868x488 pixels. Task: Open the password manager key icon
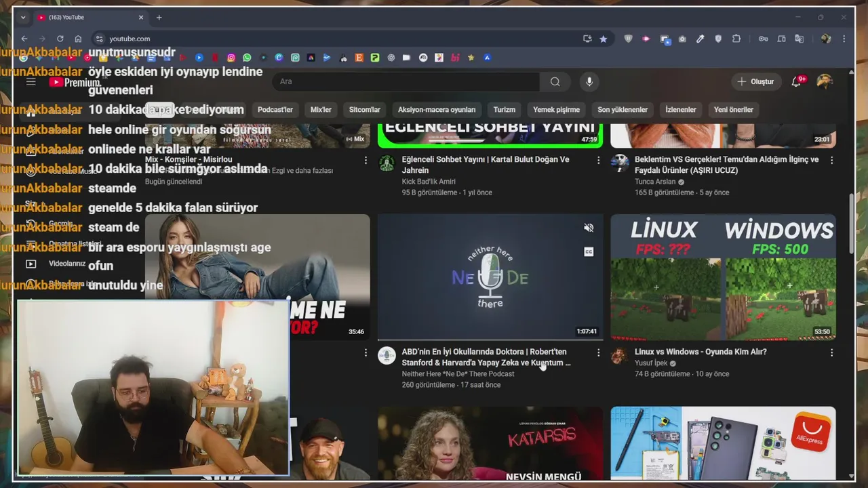tap(763, 39)
